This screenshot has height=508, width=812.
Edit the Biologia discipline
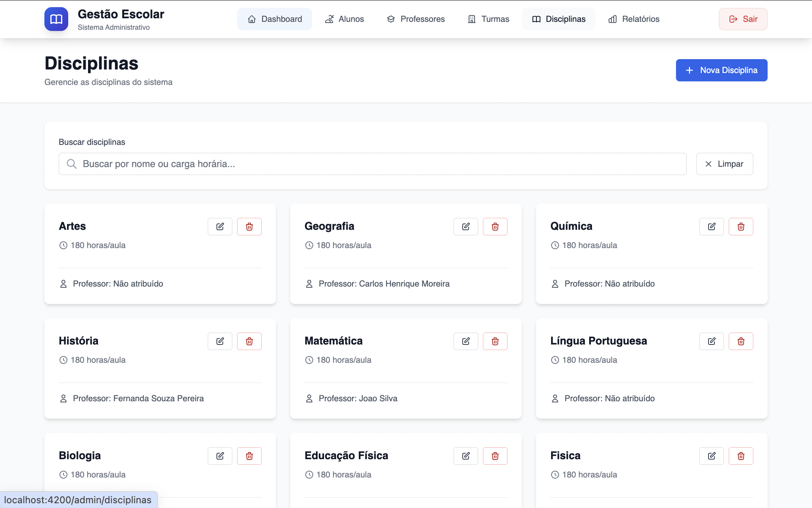(220, 456)
